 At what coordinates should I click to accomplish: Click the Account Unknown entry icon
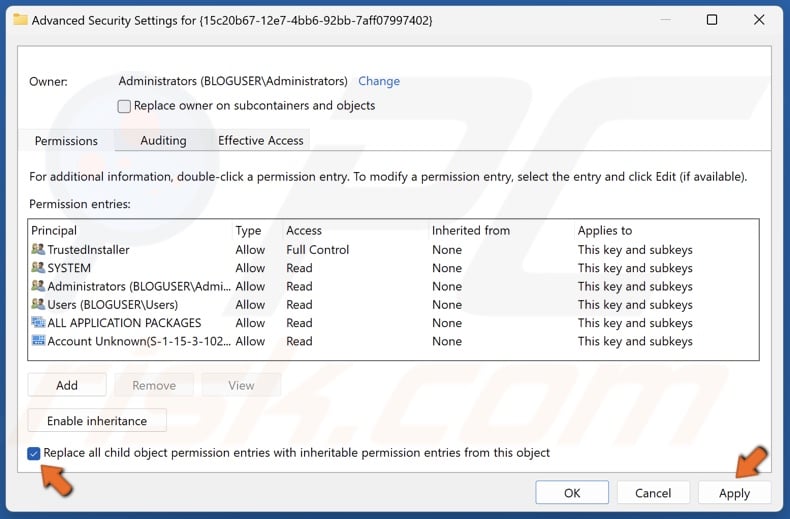[x=38, y=341]
